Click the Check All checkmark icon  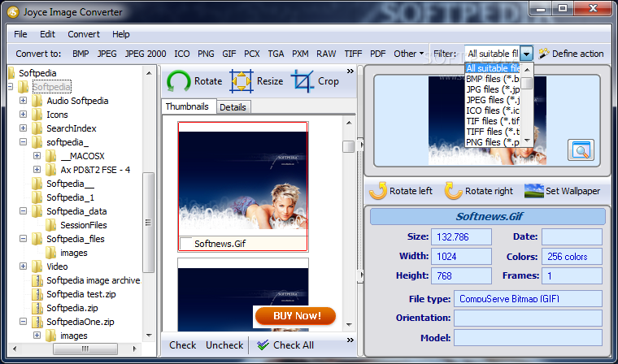pos(263,345)
